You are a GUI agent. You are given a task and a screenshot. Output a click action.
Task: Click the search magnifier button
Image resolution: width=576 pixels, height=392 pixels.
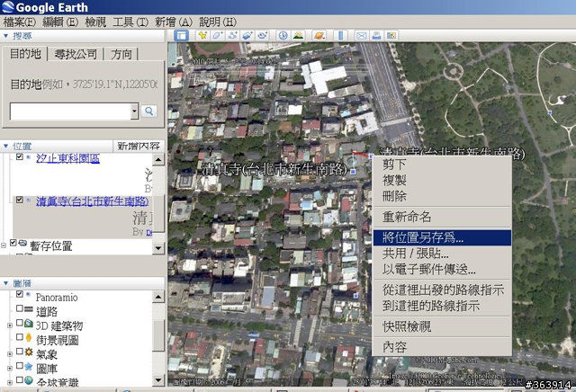pos(148,111)
